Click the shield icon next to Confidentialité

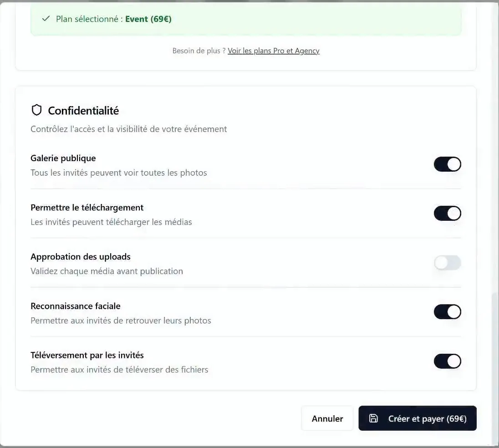[x=36, y=111]
